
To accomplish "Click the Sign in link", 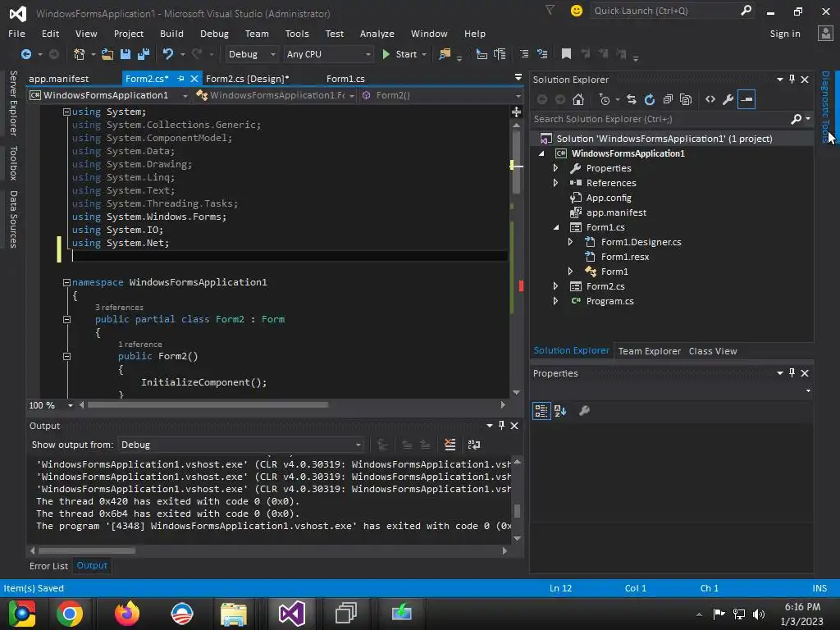I will (x=785, y=34).
